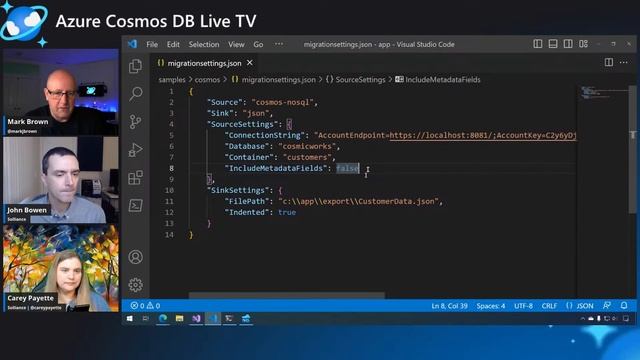
Task: Click John Bowen's video tile
Action: click(x=61, y=180)
